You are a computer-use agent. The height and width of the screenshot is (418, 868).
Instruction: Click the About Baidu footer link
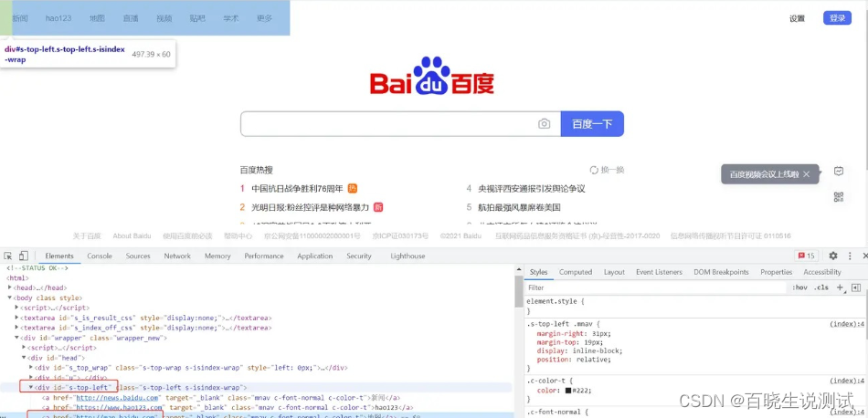pyautogui.click(x=132, y=235)
